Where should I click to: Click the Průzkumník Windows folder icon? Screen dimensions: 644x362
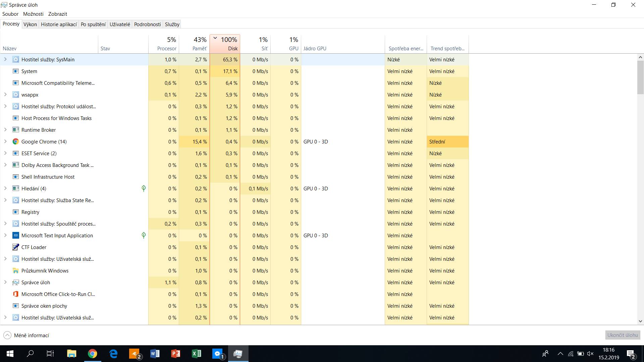tap(15, 270)
